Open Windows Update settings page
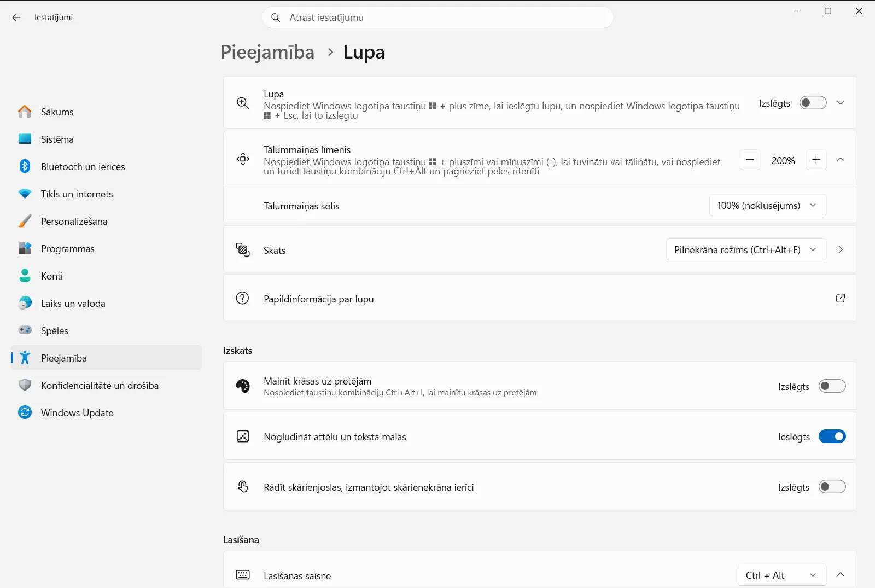Image resolution: width=875 pixels, height=588 pixels. [x=107, y=412]
